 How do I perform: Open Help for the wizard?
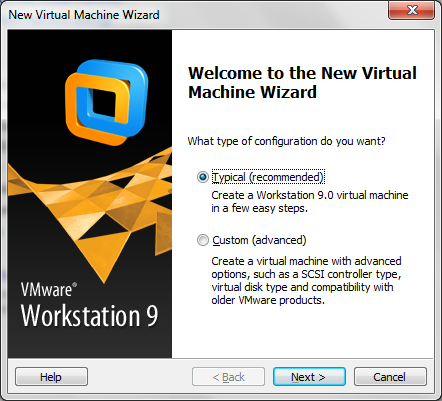point(51,377)
